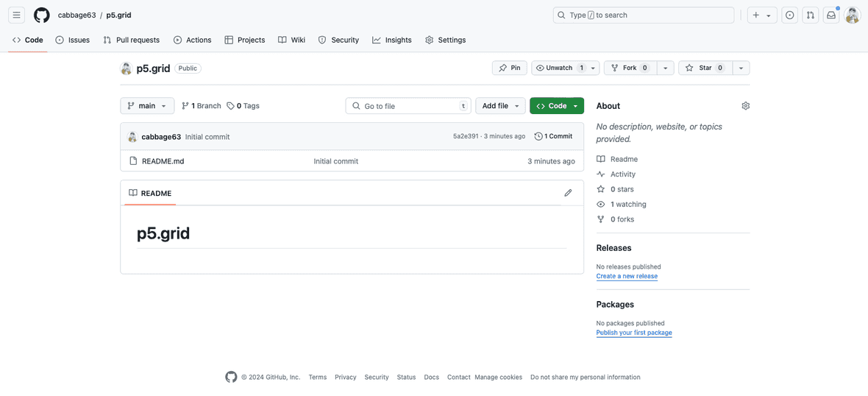This screenshot has height=396, width=868.
Task: Open README.md file in the list
Action: point(163,161)
